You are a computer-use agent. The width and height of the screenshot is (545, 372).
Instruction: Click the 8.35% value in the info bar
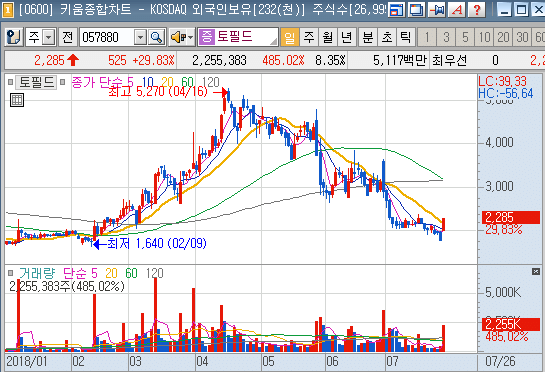[330, 60]
